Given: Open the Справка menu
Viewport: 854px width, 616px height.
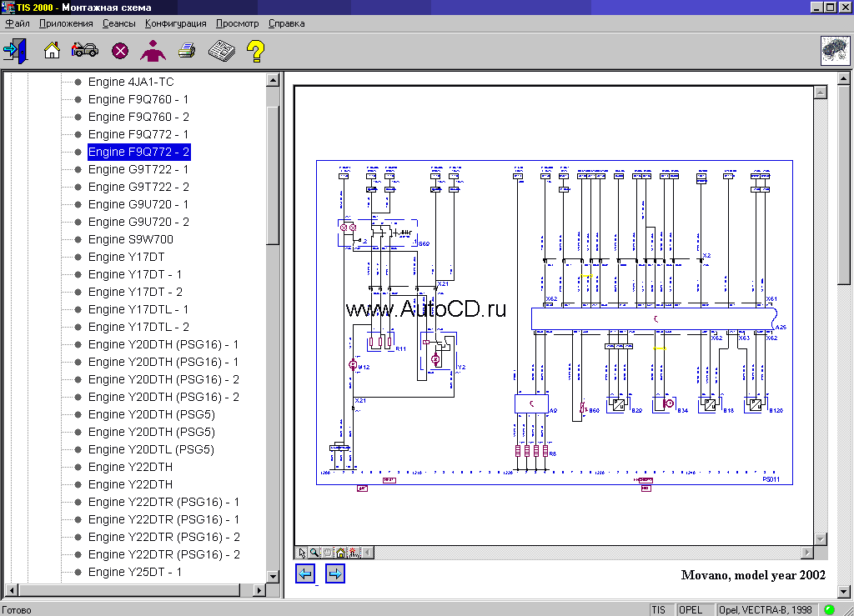Looking at the screenshot, I should [x=287, y=23].
